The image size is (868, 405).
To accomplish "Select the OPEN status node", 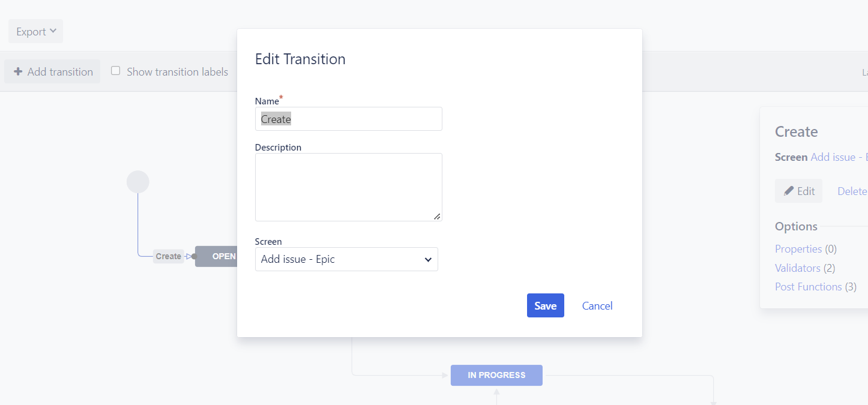I will click(x=216, y=256).
